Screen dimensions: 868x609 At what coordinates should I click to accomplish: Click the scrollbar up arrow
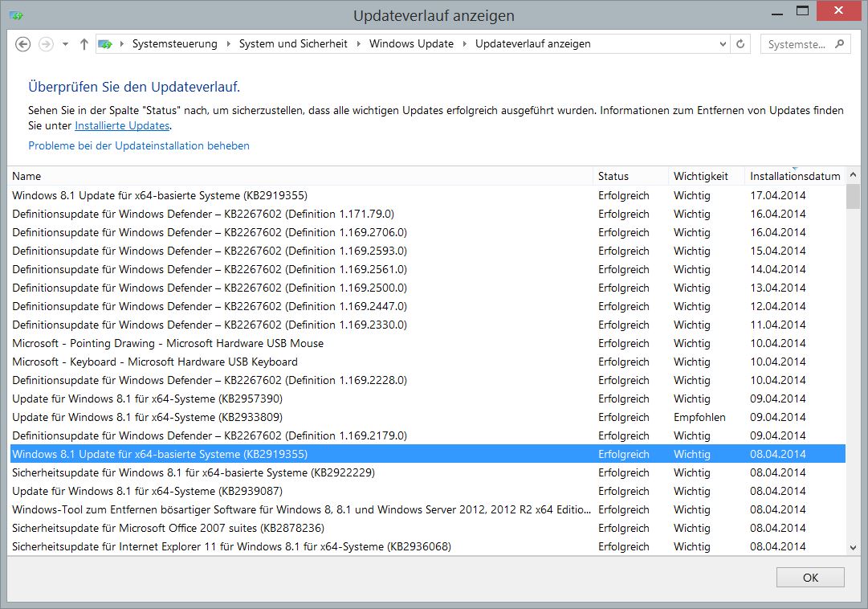click(x=853, y=174)
